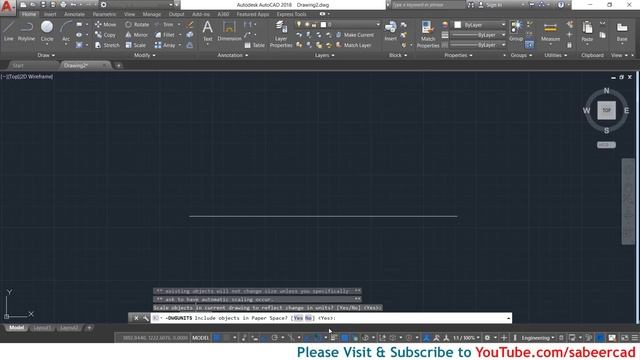Click the Copy tool
640x360 pixels.
coord(105,35)
